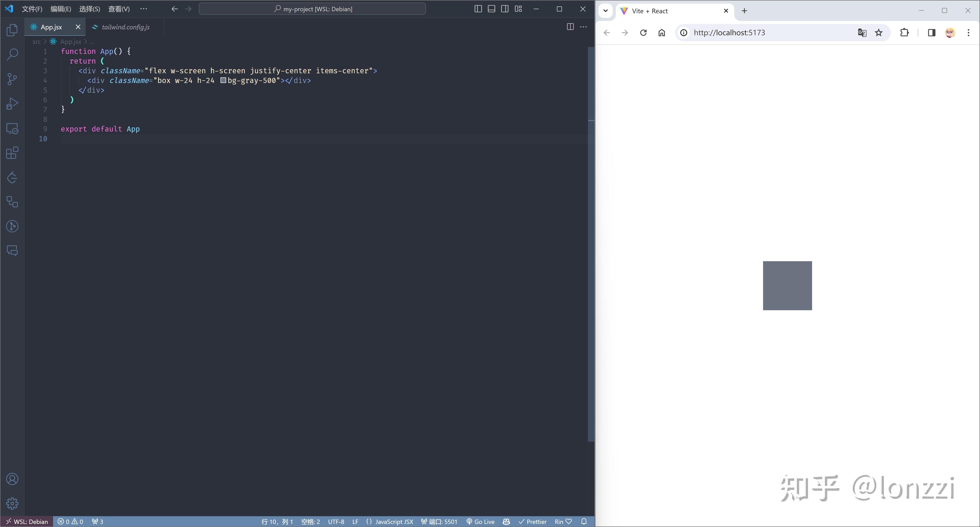Click the notifications bell in status bar

[584, 522]
